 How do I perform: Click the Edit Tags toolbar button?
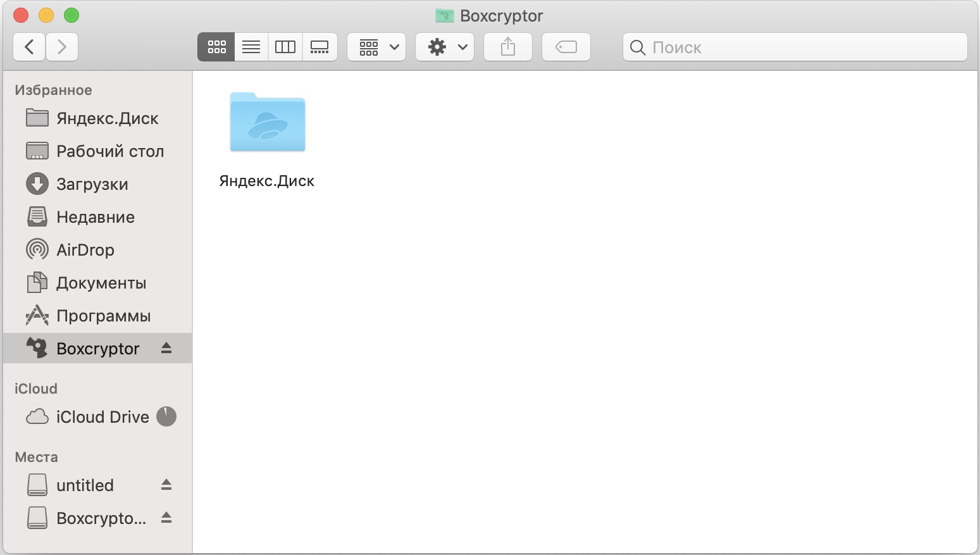(x=566, y=47)
